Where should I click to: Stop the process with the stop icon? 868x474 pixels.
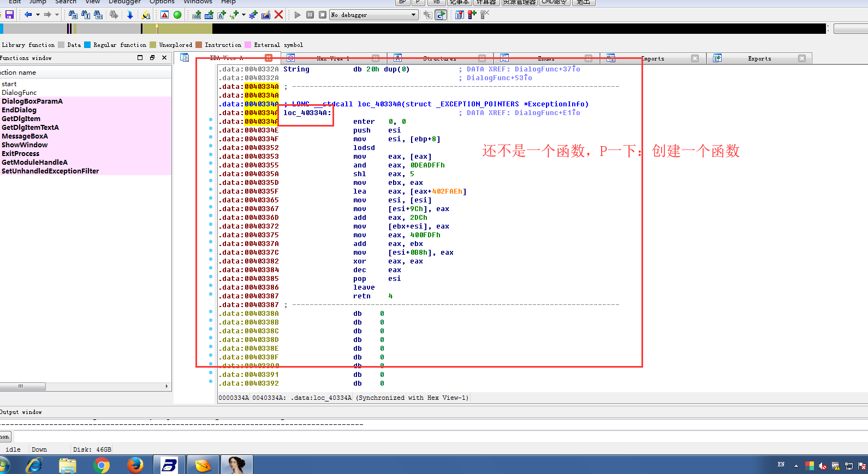point(323,15)
